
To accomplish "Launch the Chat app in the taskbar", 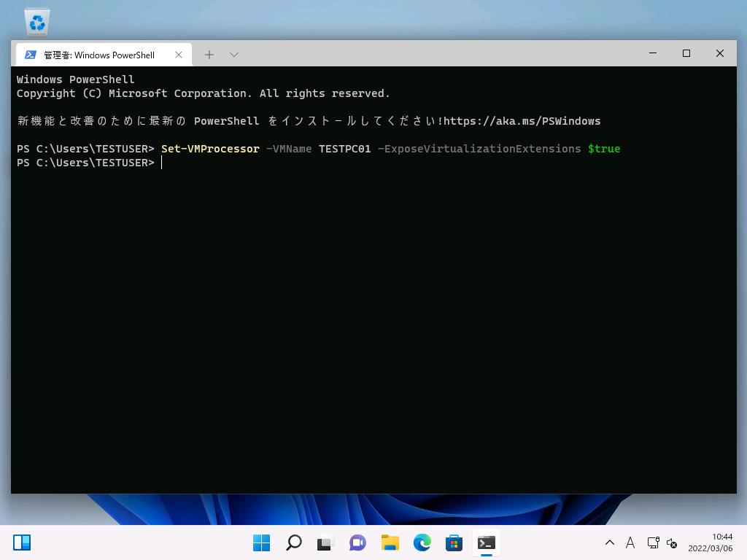I will [x=357, y=542].
